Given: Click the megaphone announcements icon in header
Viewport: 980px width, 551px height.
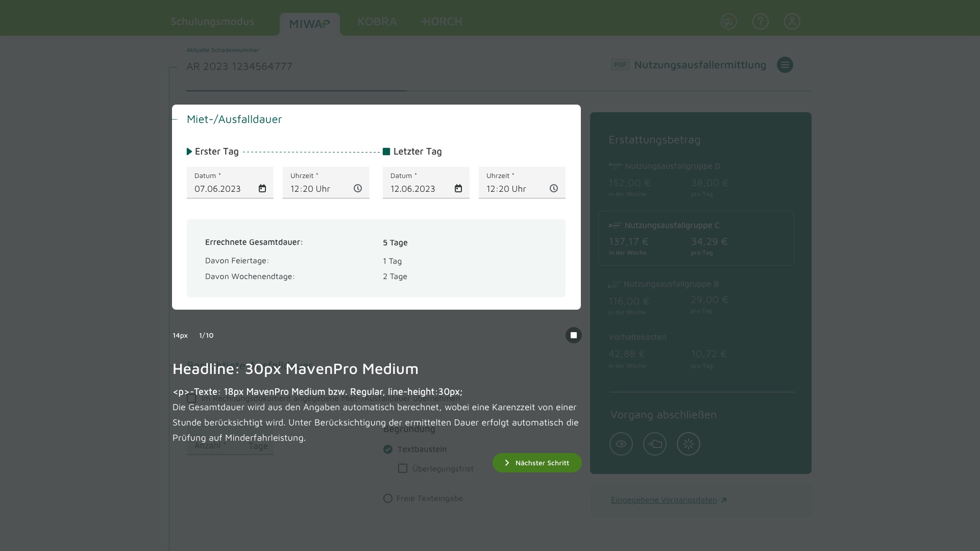Looking at the screenshot, I should (728, 21).
